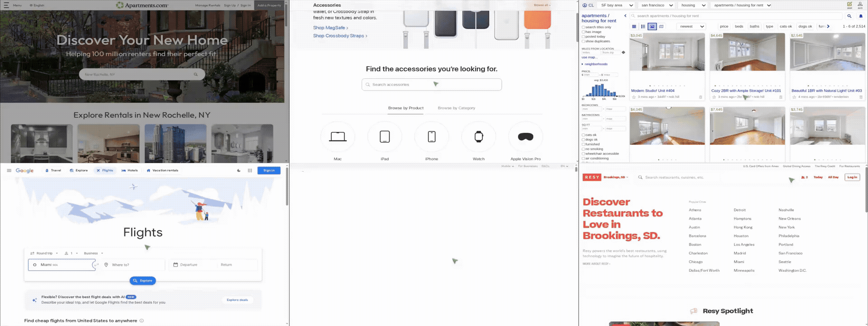Click the Craigslist search magnifier button
Screen dimensions: 868x326
[x=849, y=16]
